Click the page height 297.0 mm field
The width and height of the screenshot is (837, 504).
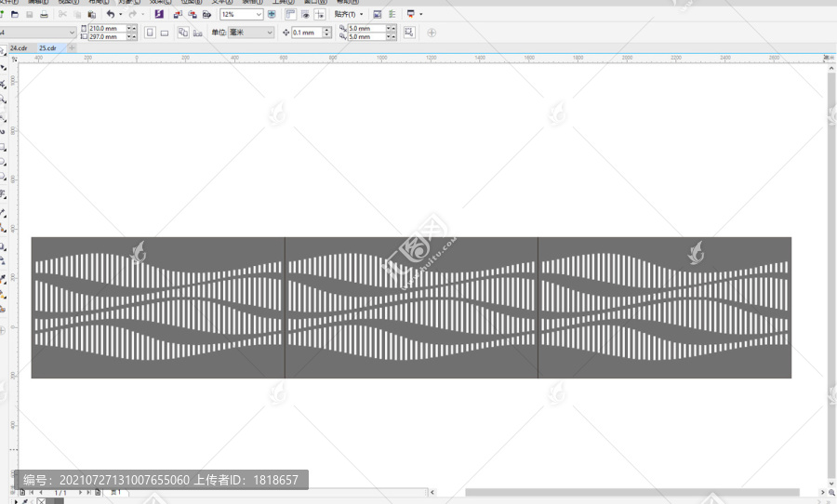(x=107, y=37)
